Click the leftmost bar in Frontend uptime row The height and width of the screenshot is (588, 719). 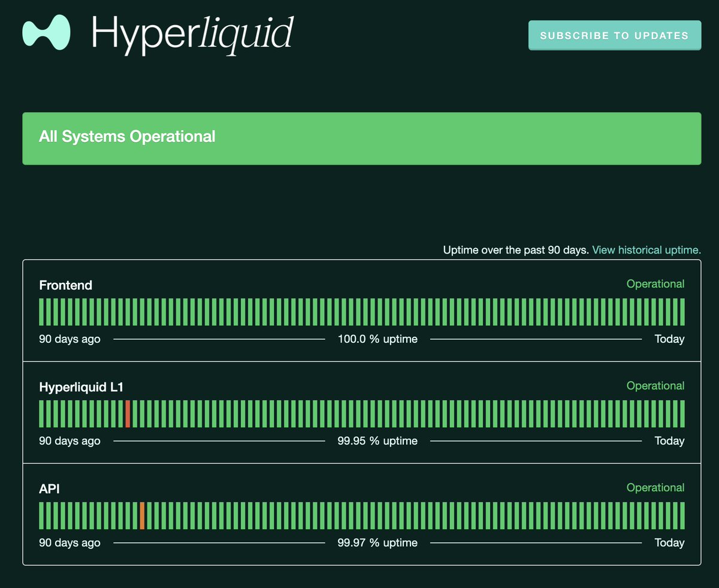[x=41, y=312]
